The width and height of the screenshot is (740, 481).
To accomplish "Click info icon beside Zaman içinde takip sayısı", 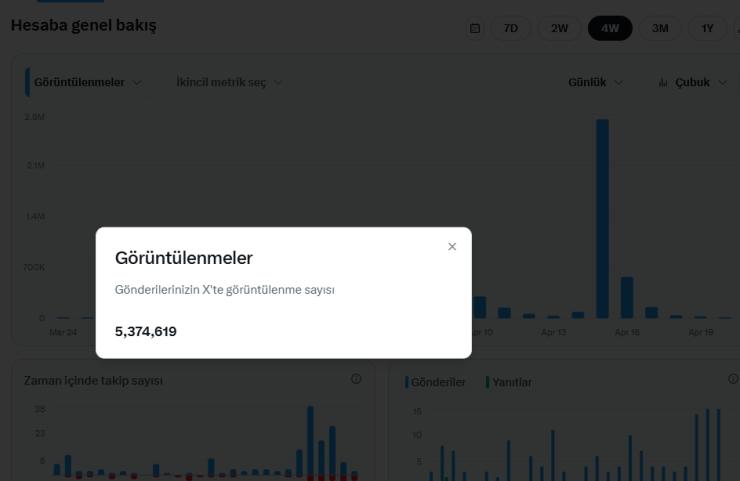I will point(356,379).
